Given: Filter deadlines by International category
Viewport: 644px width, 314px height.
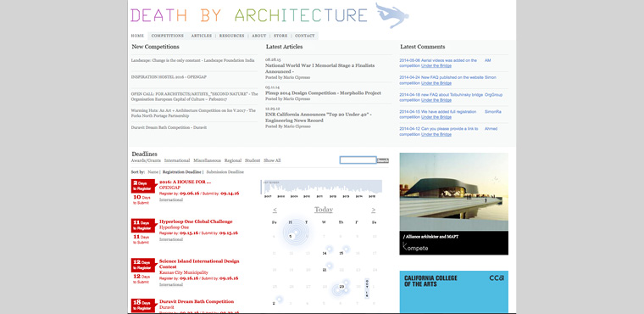Looking at the screenshot, I should point(177,160).
